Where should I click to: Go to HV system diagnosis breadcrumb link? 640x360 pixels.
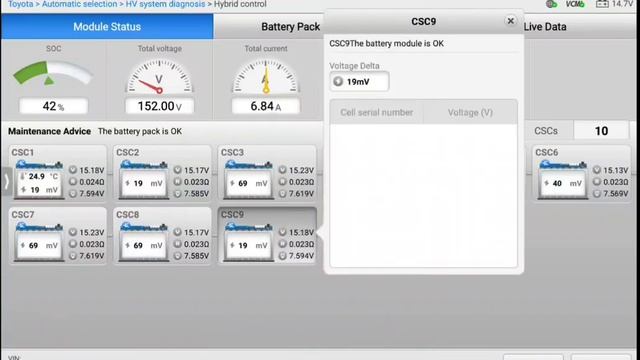(165, 4)
